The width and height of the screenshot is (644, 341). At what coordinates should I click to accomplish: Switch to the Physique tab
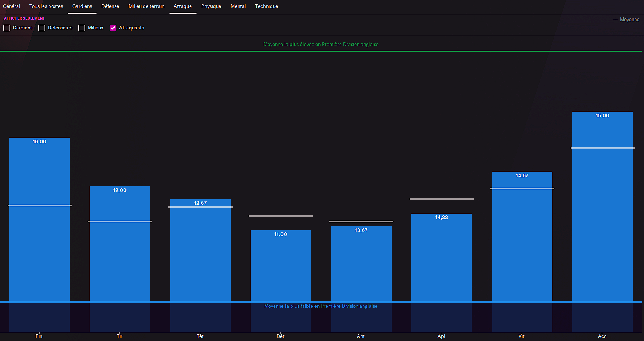211,6
